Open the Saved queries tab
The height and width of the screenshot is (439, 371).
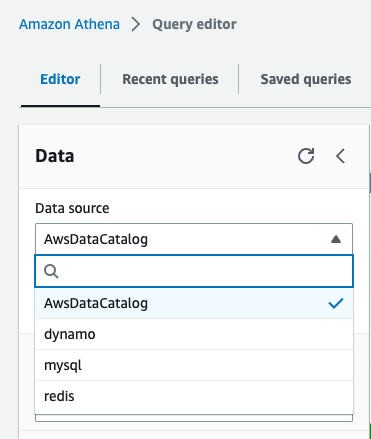pyautogui.click(x=306, y=79)
